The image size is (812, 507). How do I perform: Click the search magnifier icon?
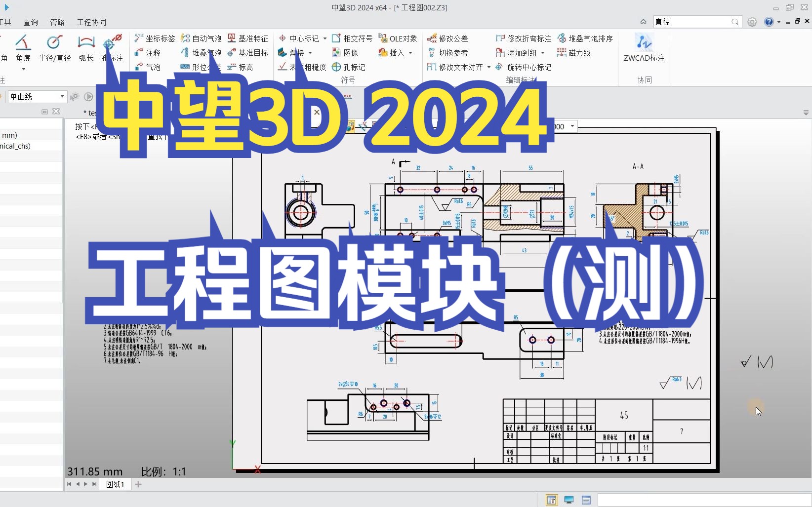pyautogui.click(x=735, y=22)
